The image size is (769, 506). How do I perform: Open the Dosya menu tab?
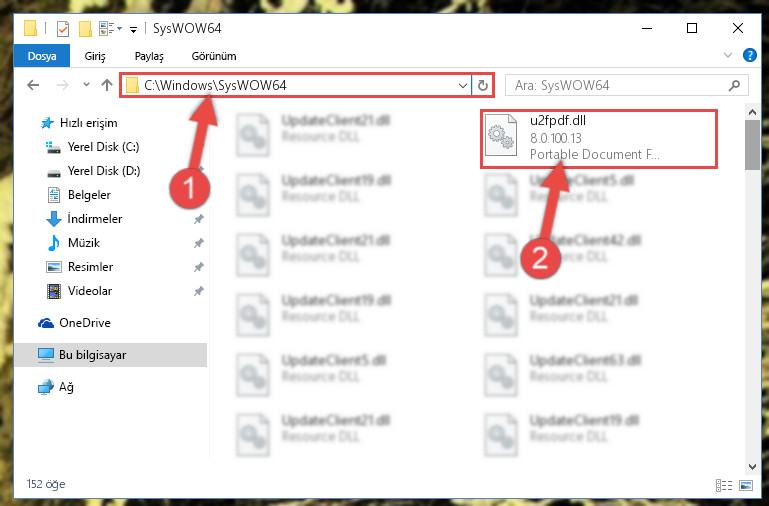42,56
